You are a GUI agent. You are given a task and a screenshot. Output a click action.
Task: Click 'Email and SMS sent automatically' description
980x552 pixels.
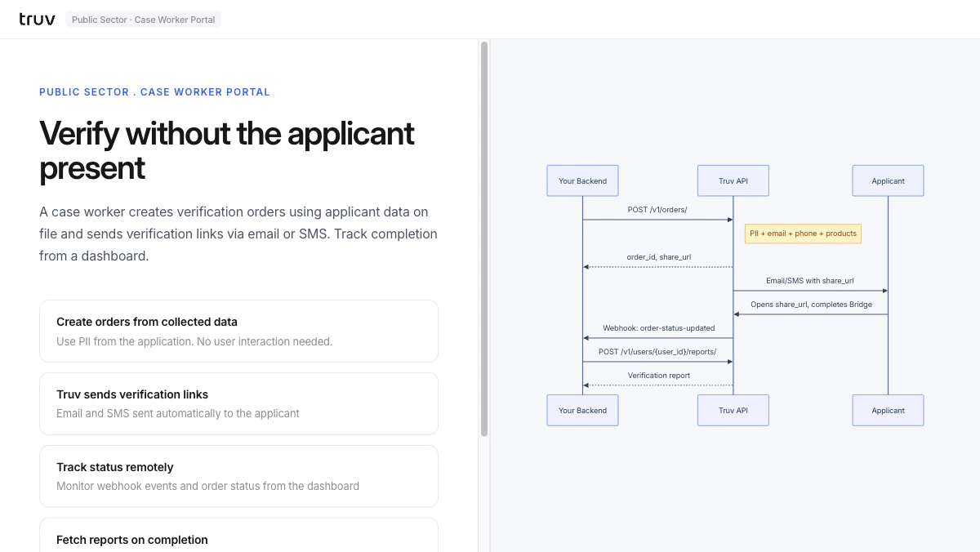(x=178, y=413)
